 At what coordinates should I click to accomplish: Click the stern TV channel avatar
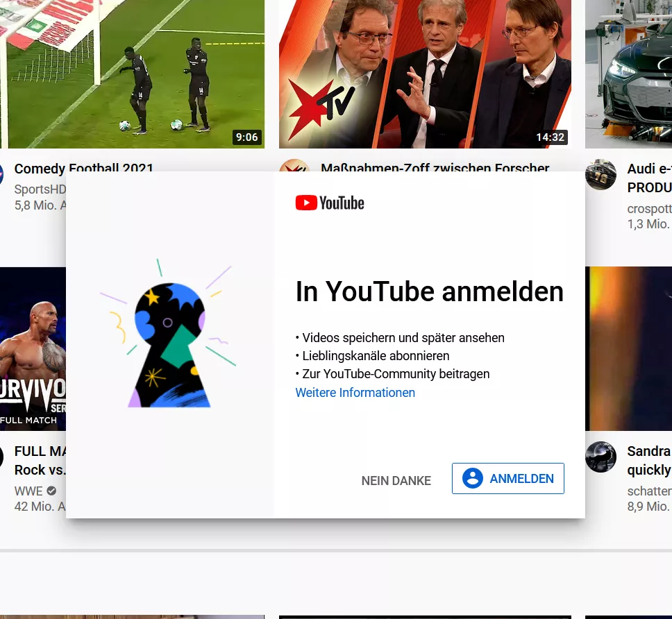(x=294, y=165)
